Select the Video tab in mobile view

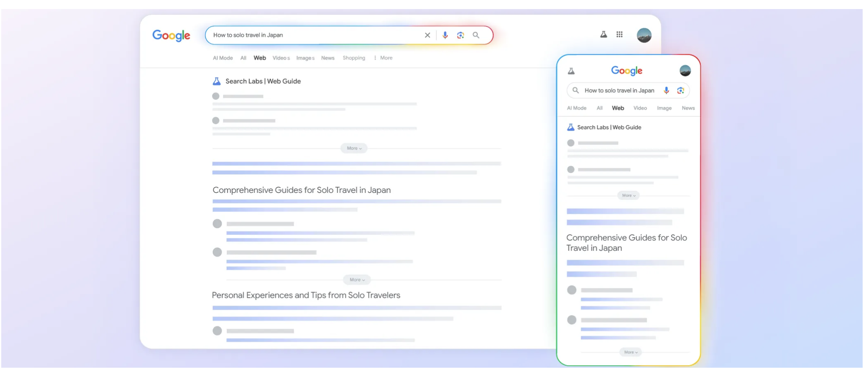pos(640,108)
